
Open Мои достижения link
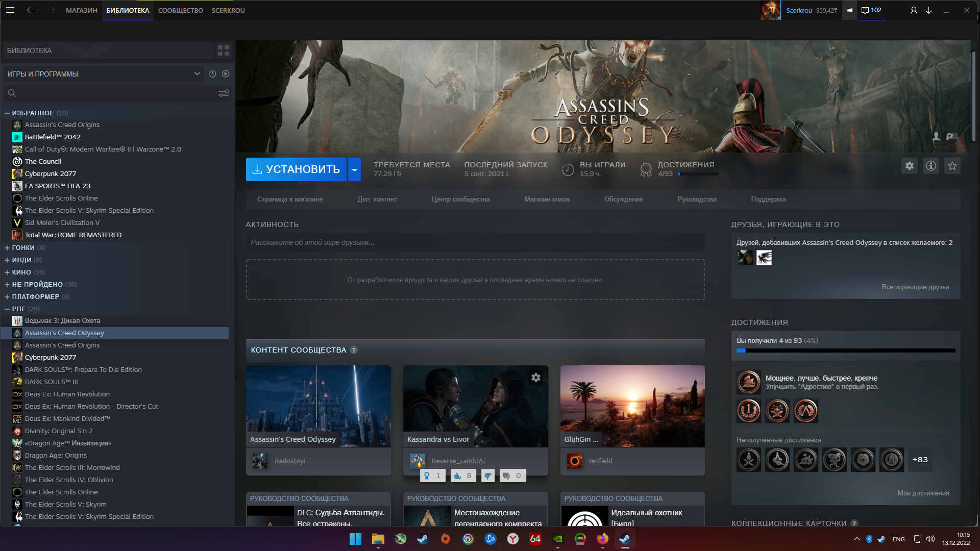[923, 493]
